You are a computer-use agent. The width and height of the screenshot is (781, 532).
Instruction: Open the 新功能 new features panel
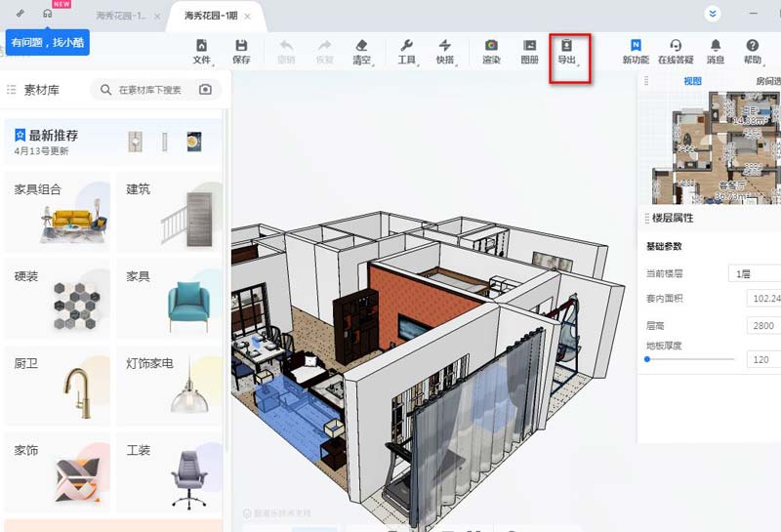[636, 52]
